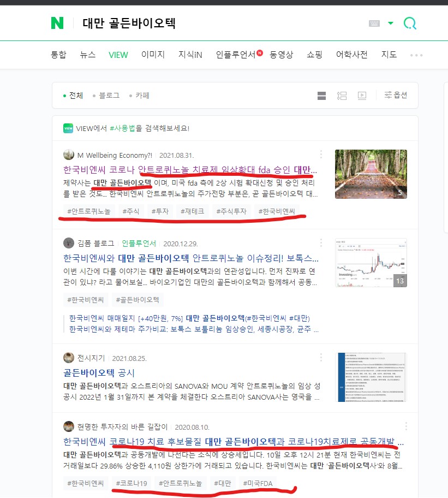The width and height of the screenshot is (448, 498).
Task: Switch to the card view layout icon
Action: [x=322, y=96]
